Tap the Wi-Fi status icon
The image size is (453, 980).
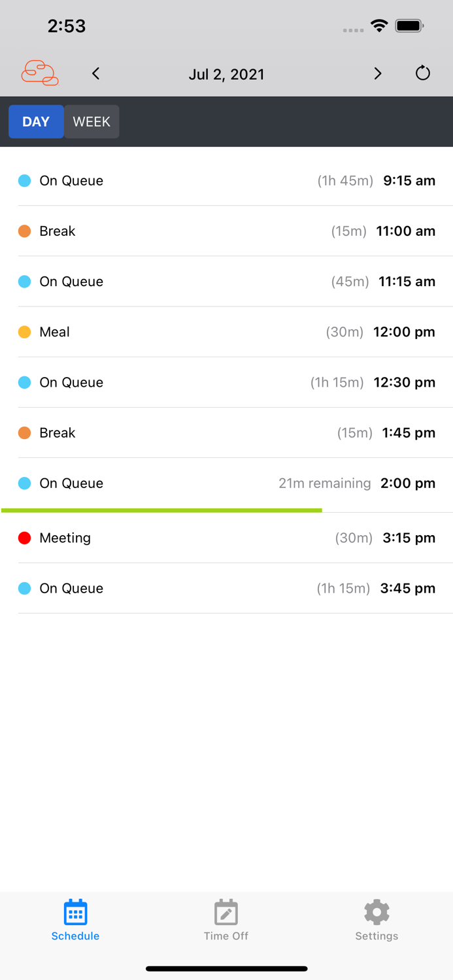(x=380, y=26)
